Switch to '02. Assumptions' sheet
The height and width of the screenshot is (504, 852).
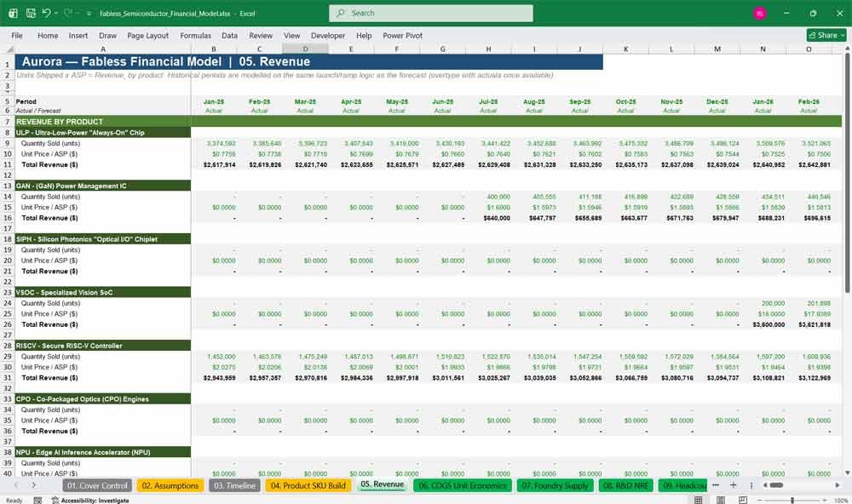point(170,485)
